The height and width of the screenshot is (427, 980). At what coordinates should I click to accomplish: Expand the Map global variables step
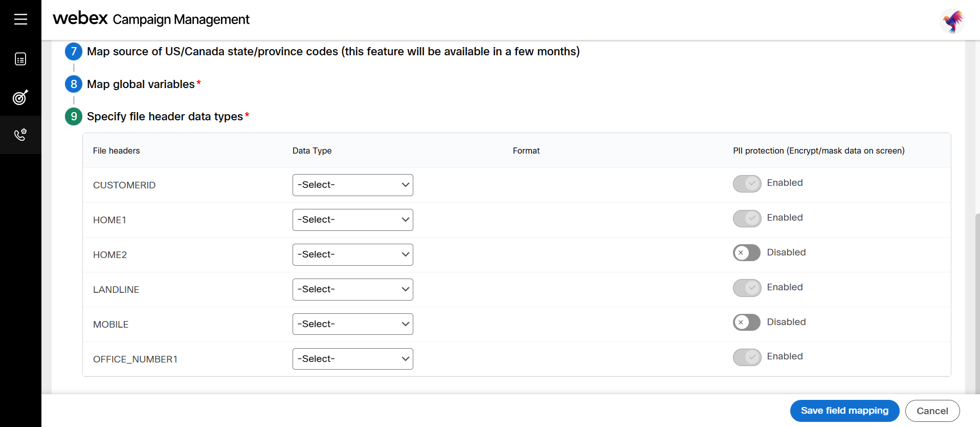coord(141,84)
